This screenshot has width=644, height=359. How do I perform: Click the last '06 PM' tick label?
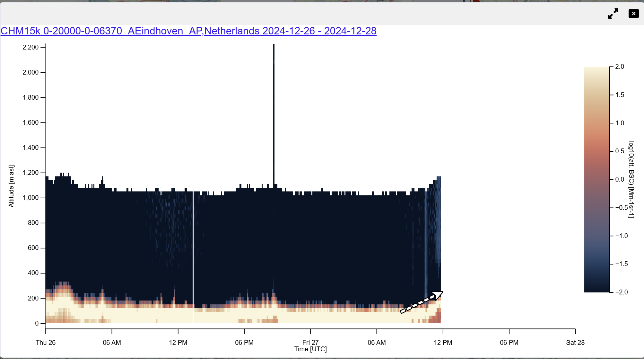509,343
